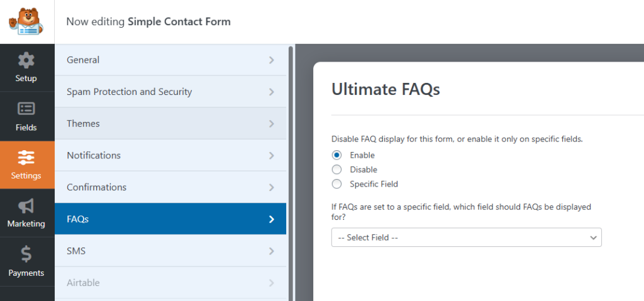The height and width of the screenshot is (301, 644).
Task: Click the WPForms bear mascot logo
Action: (x=26, y=21)
